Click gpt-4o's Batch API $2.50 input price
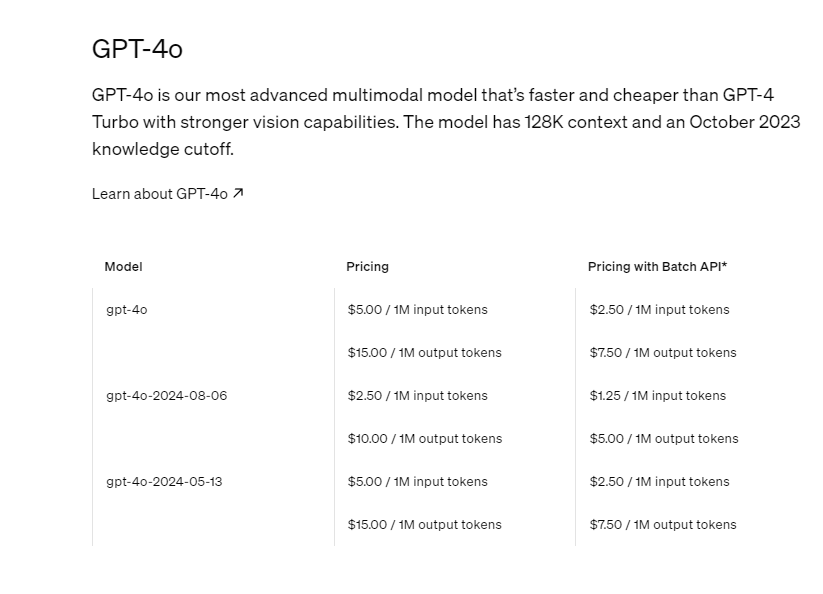The height and width of the screenshot is (594, 823). [659, 310]
